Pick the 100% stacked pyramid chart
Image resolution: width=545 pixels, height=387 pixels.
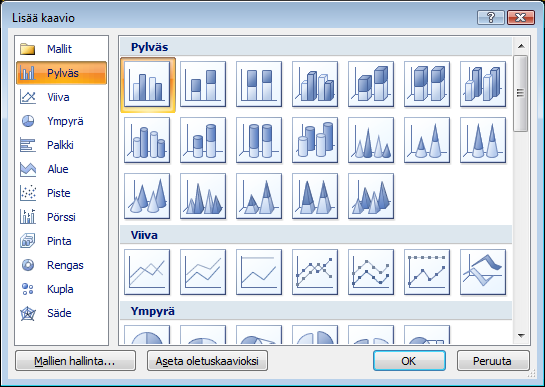pyautogui.click(x=315, y=196)
